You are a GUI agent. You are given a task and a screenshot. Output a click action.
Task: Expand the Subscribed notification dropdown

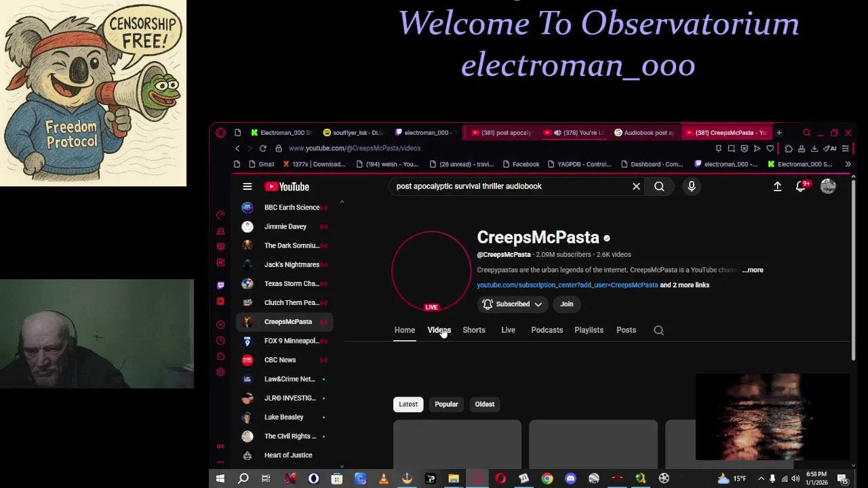point(512,304)
